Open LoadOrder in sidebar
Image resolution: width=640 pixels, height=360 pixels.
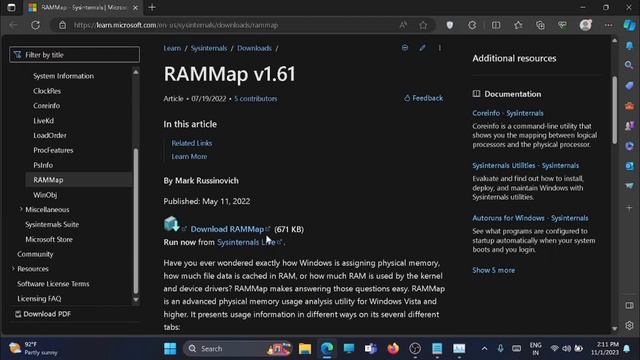pos(50,135)
